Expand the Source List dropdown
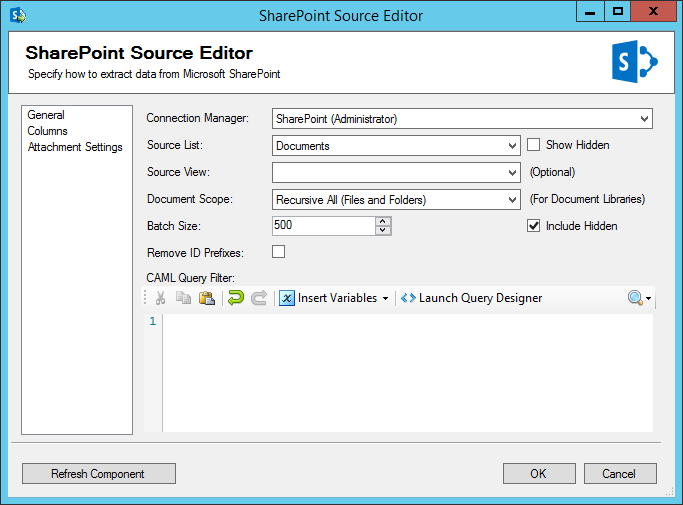 point(512,146)
